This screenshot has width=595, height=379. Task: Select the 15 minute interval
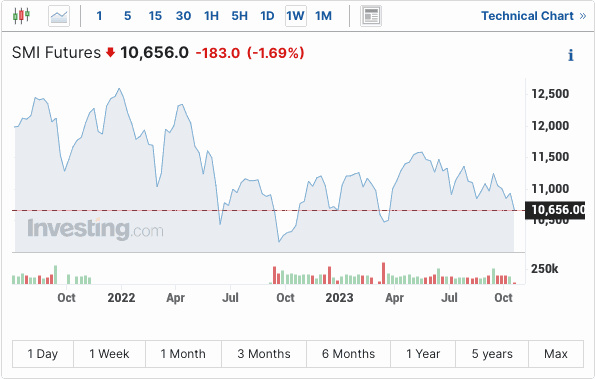(x=155, y=16)
